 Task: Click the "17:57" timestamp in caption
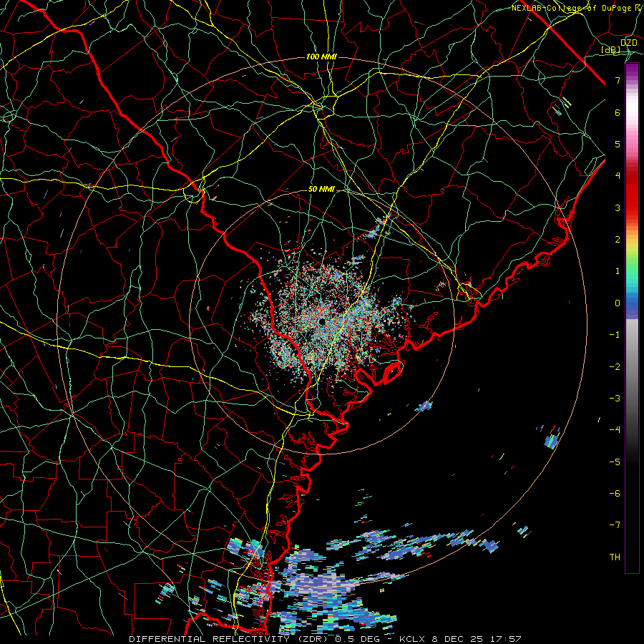point(507,639)
